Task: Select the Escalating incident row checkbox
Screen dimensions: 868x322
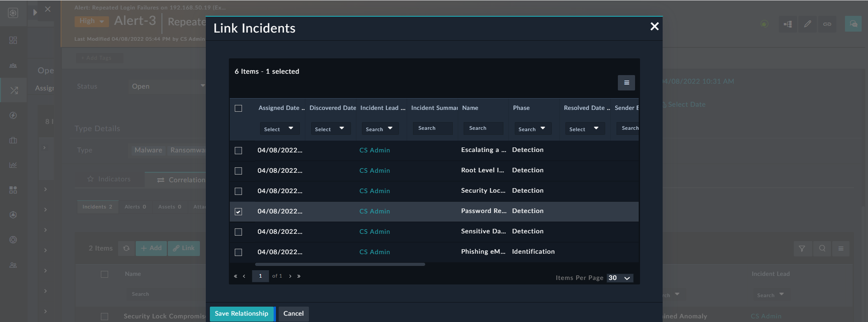Action: (238, 151)
